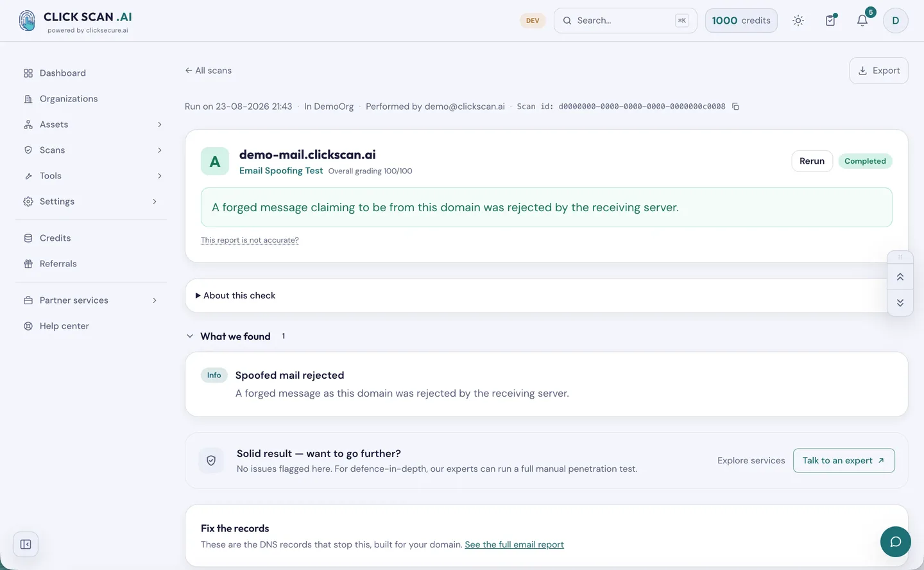
Task: Click the Email Spoofing Test label
Action: pos(281,171)
